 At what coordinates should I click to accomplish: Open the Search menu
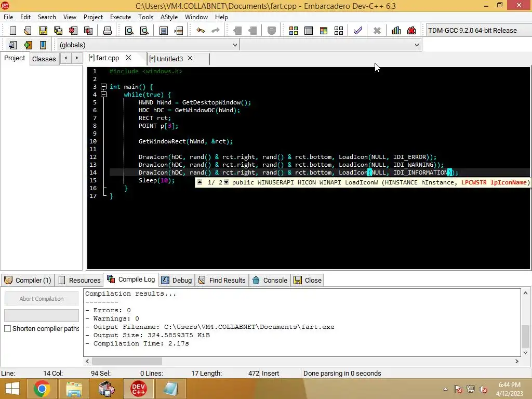pyautogui.click(x=47, y=17)
